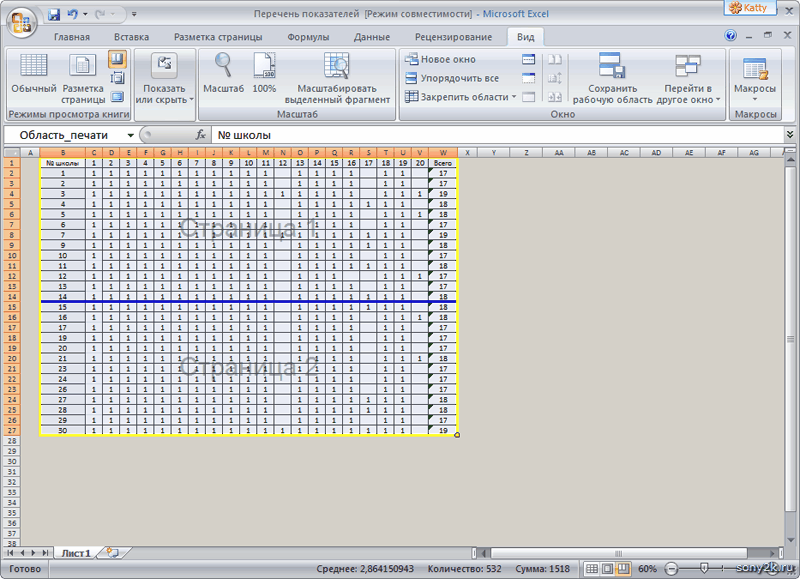Open the Рецензирование tab

(453, 37)
